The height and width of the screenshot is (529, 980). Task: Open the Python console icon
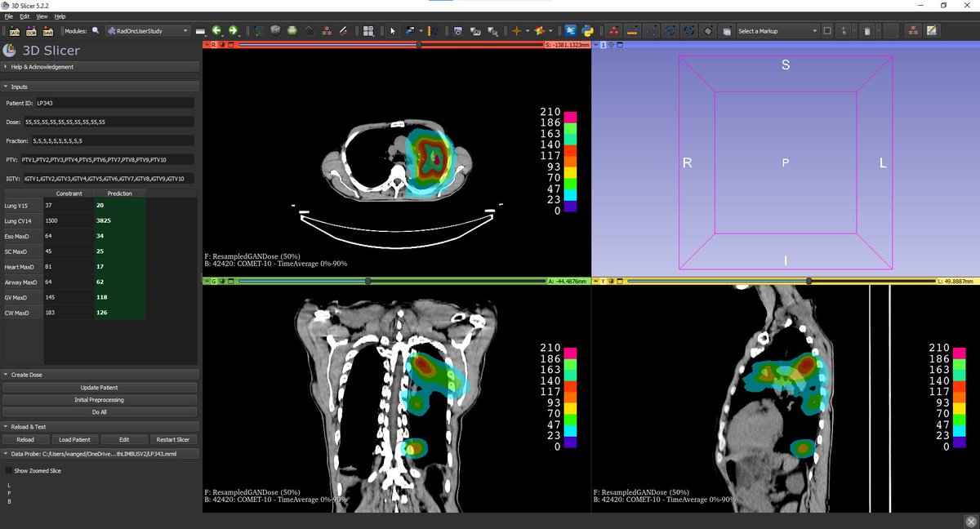587,30
